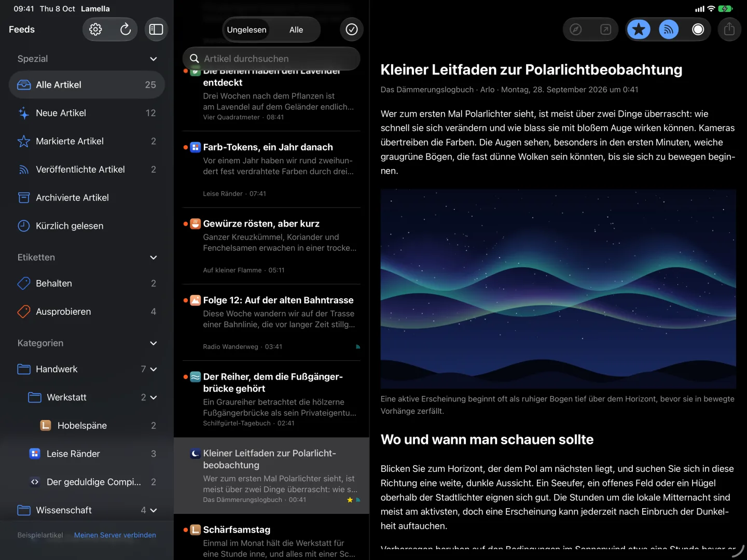Select the Ausprobieren tag
This screenshot has height=560, width=747.
coord(87,312)
